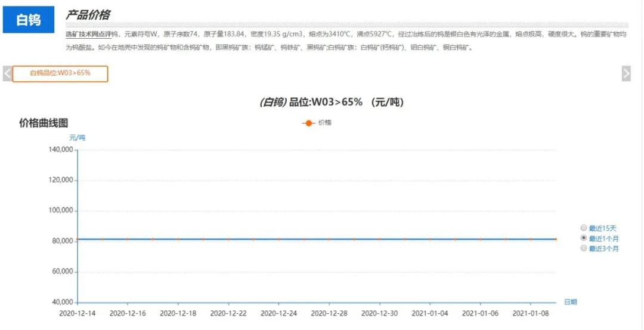Click the left carousel arrow icon
644x330 pixels.
[7, 73]
